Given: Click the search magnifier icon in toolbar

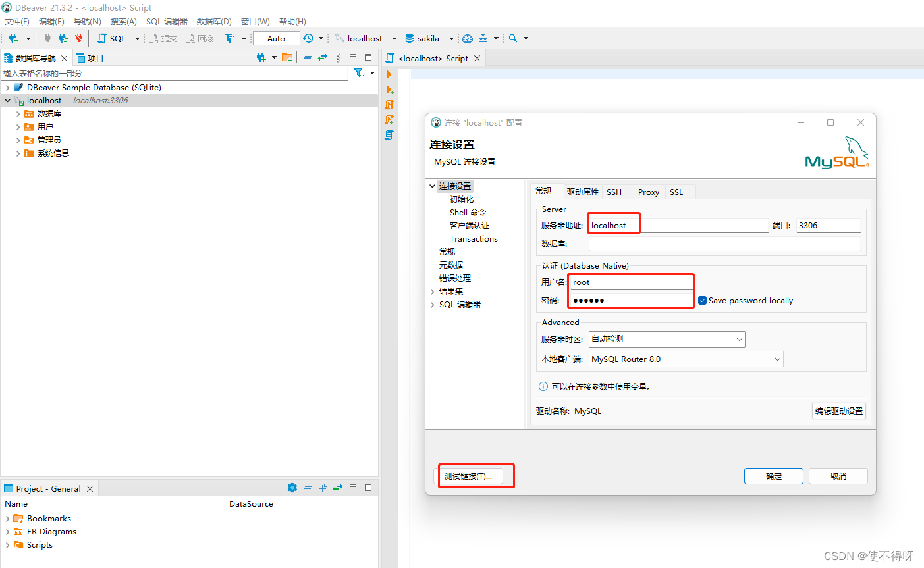Looking at the screenshot, I should [513, 38].
